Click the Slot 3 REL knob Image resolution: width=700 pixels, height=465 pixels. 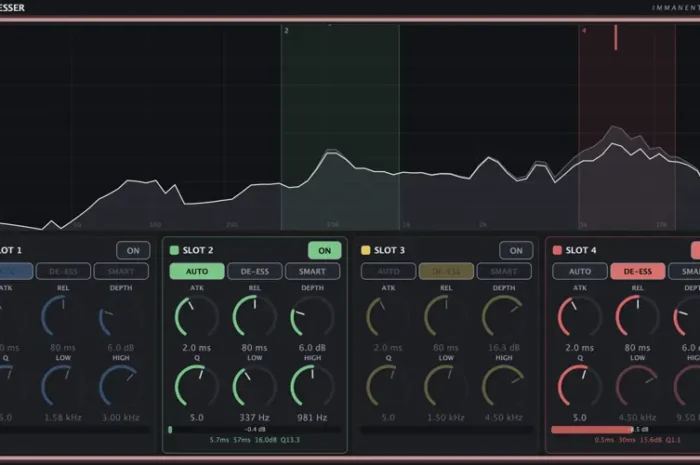[x=446, y=317]
